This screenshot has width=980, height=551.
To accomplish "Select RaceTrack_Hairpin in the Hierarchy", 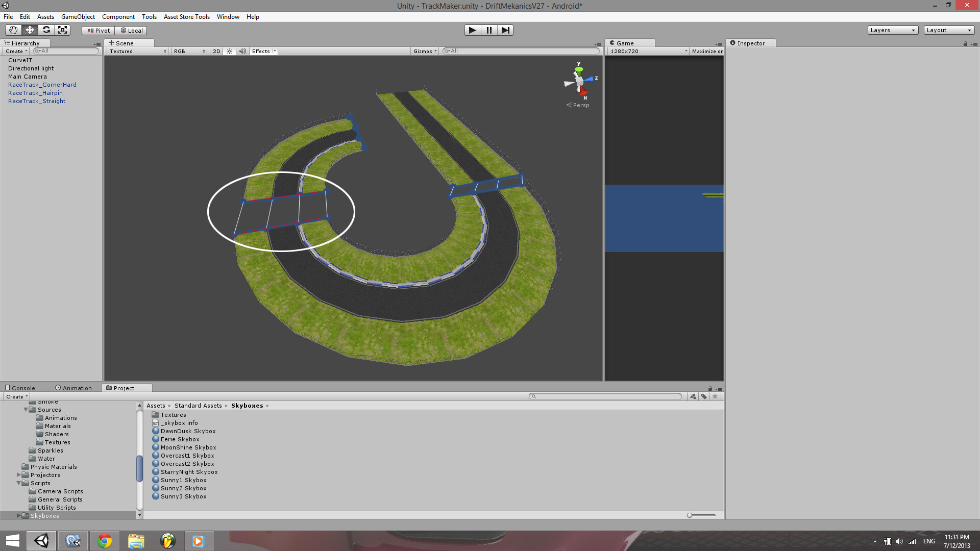I will click(35, 92).
